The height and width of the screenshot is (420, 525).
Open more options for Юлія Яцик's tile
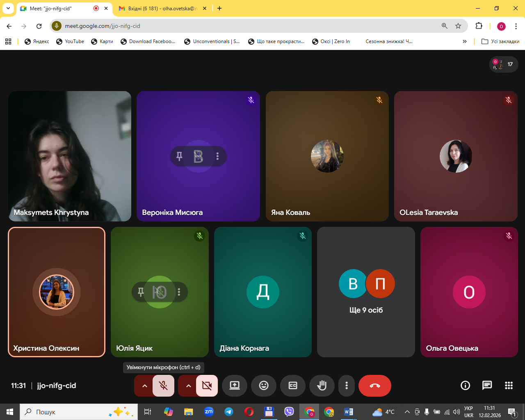coord(179,292)
